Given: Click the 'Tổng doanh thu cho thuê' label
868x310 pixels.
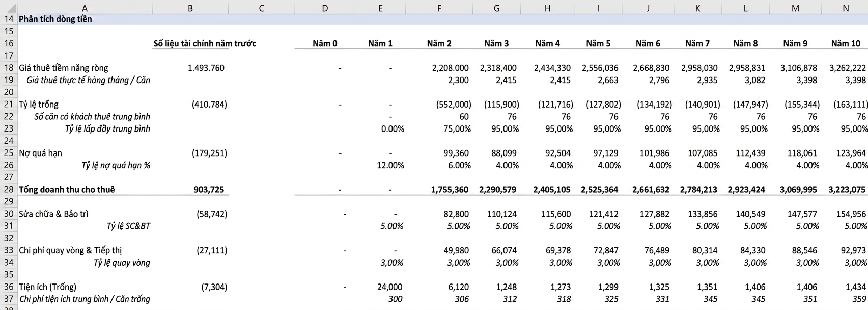Looking at the screenshot, I should click(x=67, y=189).
